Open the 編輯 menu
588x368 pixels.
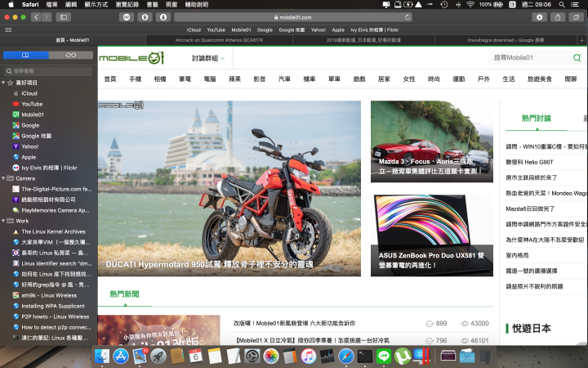point(71,5)
